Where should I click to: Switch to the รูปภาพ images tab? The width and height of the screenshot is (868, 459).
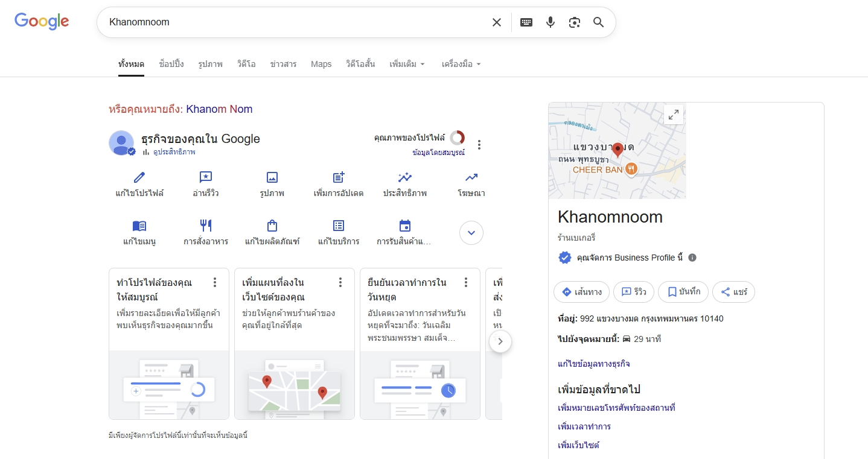click(x=210, y=64)
